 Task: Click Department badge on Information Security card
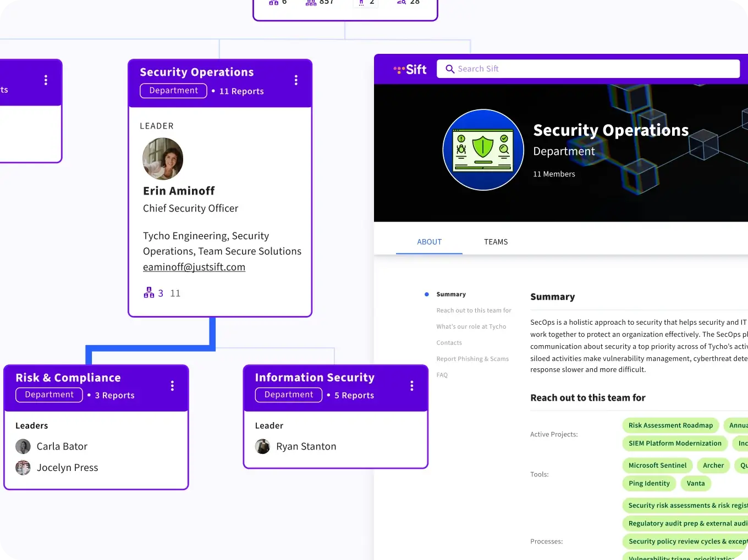[288, 395]
